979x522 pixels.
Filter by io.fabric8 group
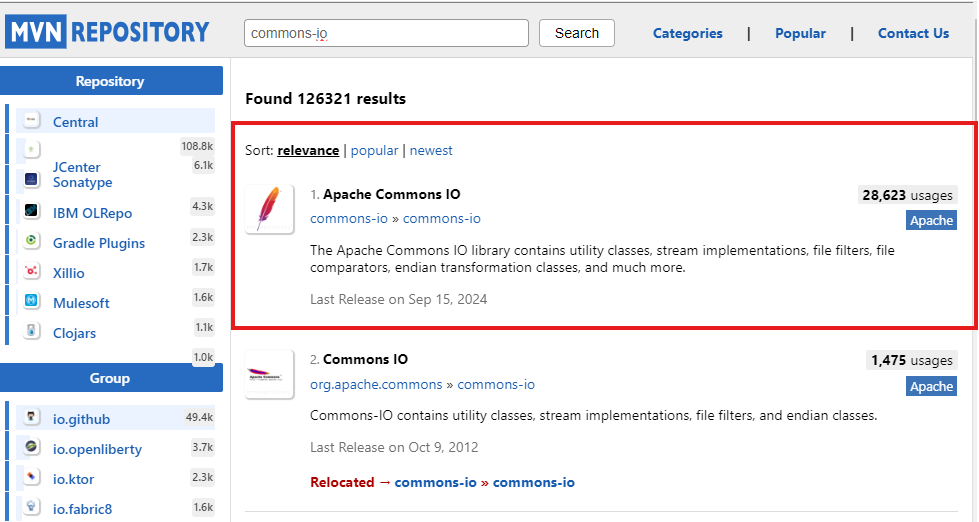pos(82,510)
